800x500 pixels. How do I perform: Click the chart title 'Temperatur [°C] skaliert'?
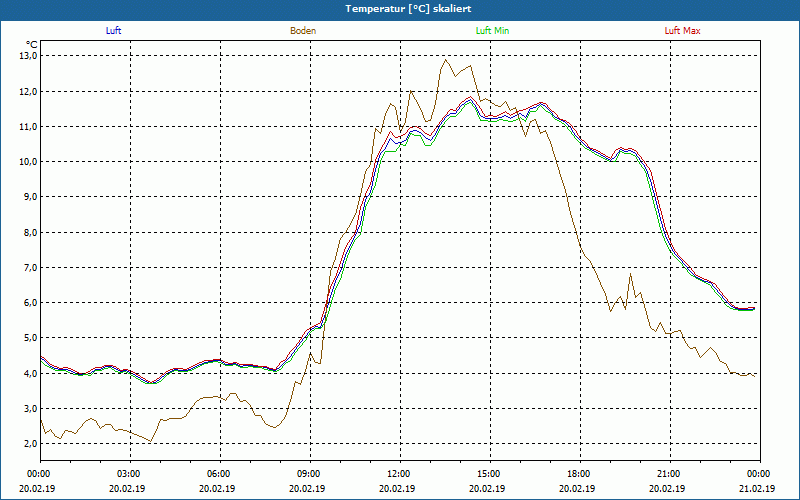point(408,9)
